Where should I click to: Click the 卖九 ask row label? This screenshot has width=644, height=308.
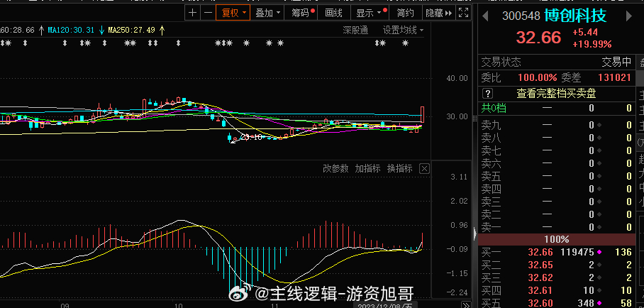click(x=491, y=125)
